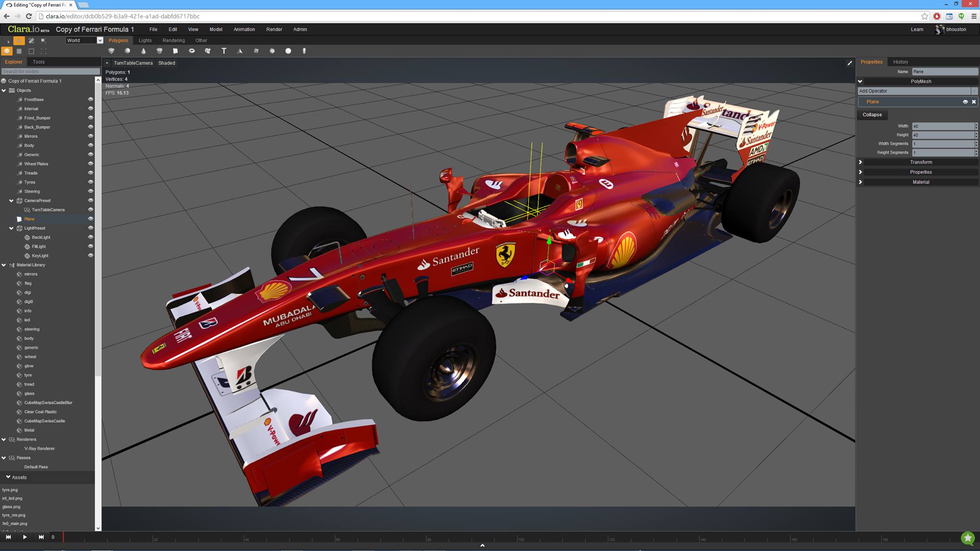Hide the Body object in scene
The image size is (980, 551).
point(91,145)
